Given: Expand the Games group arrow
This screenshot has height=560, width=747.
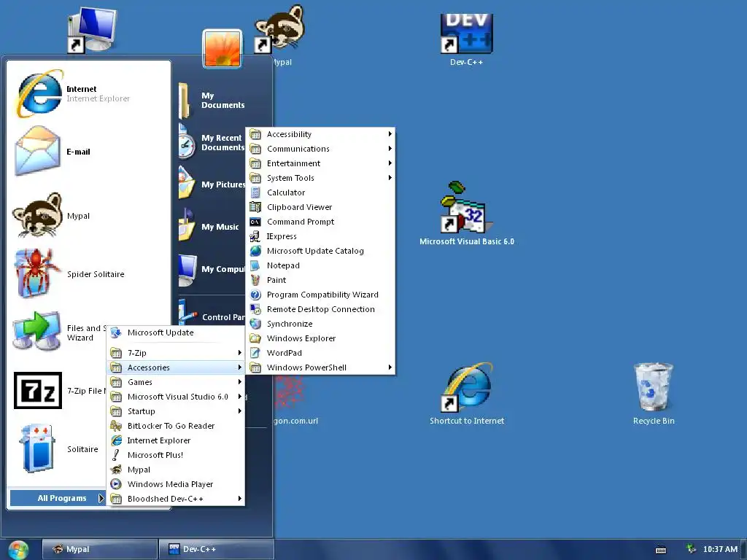Looking at the screenshot, I should 239,382.
